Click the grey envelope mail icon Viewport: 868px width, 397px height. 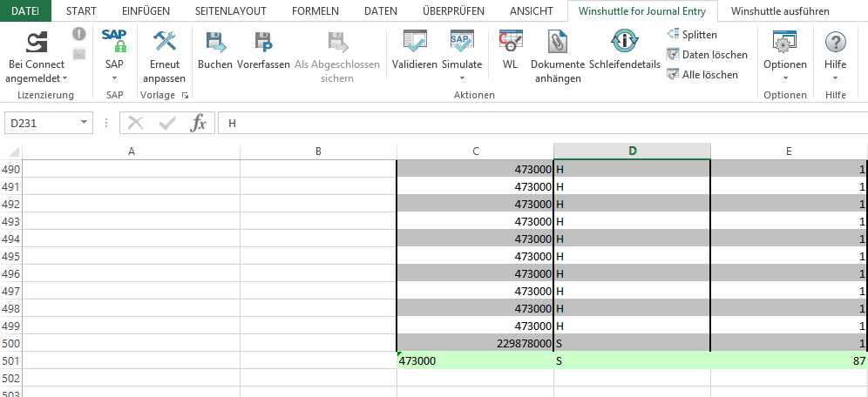pos(79,54)
